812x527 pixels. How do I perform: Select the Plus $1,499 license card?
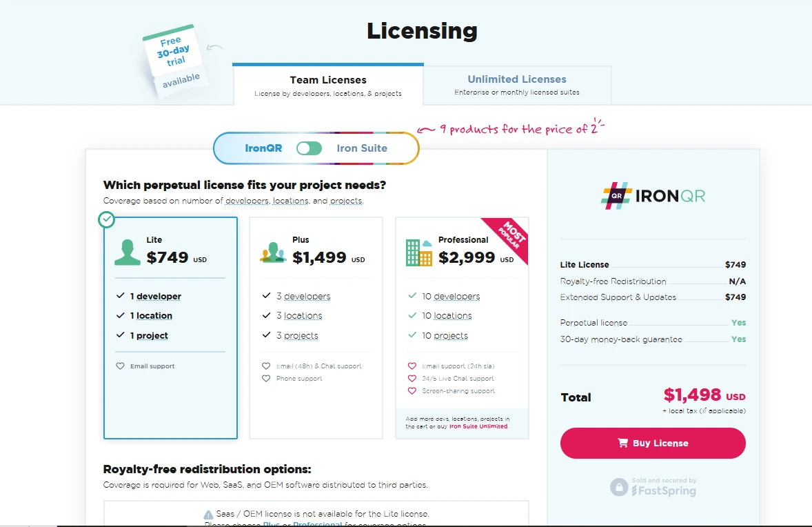point(316,328)
